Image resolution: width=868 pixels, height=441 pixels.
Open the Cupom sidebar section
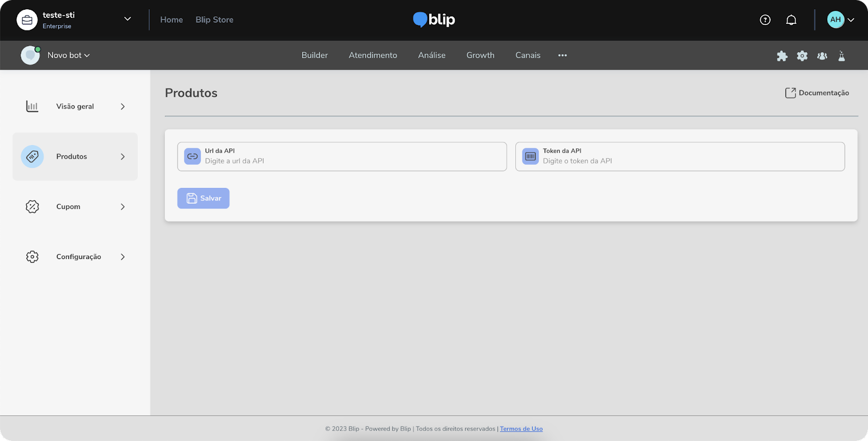(75, 207)
